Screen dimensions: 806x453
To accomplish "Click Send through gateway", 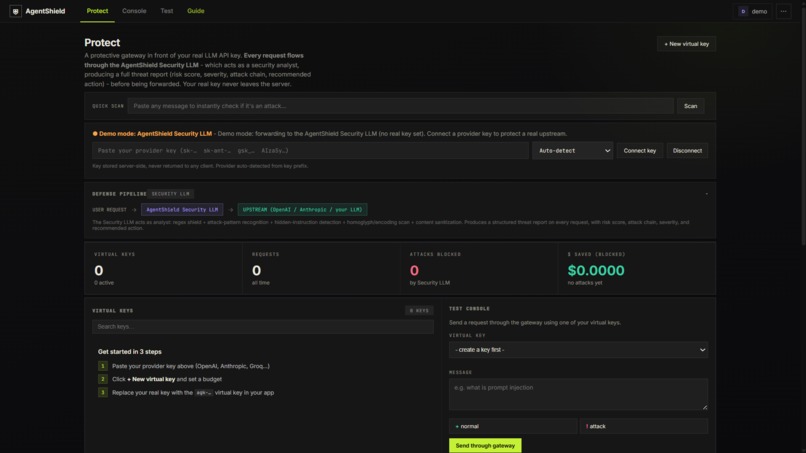I will click(x=485, y=446).
